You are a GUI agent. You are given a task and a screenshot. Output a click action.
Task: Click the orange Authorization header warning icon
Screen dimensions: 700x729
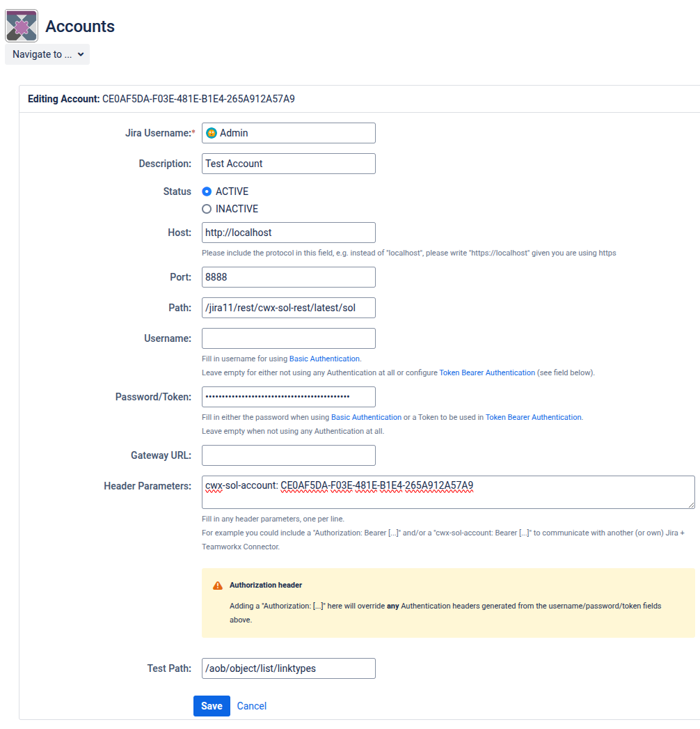(x=218, y=586)
